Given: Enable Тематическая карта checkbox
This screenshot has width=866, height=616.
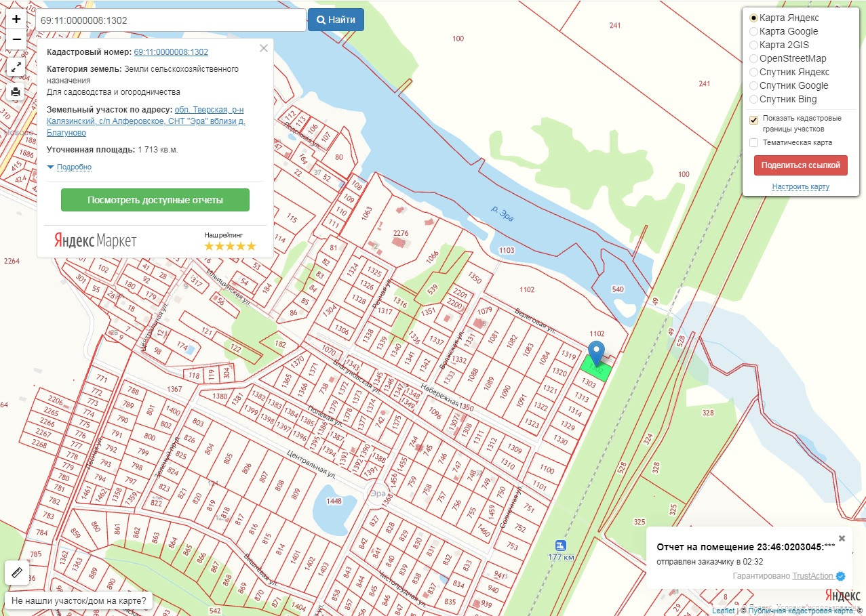Looking at the screenshot, I should pyautogui.click(x=753, y=142).
